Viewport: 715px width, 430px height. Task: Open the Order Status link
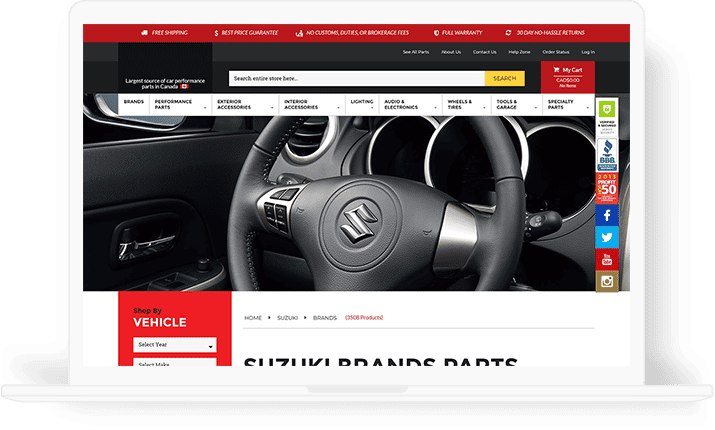tap(556, 52)
